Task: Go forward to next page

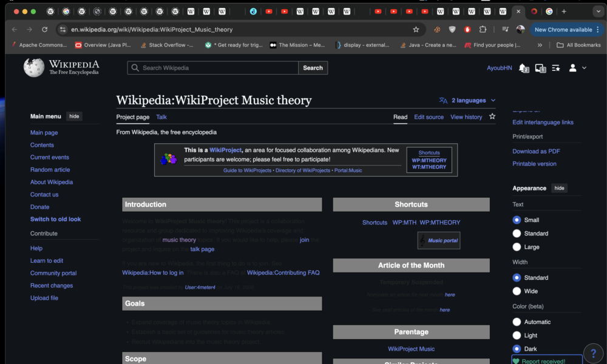Action: pyautogui.click(x=29, y=29)
